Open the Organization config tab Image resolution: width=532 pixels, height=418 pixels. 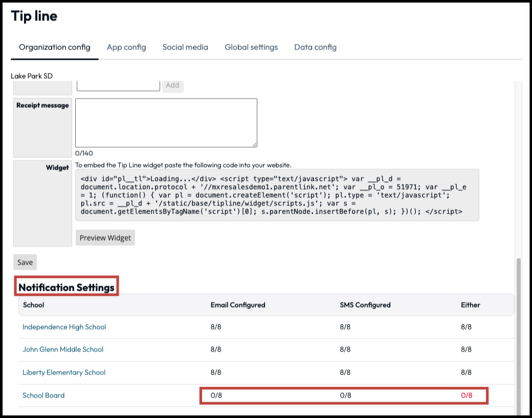point(55,47)
